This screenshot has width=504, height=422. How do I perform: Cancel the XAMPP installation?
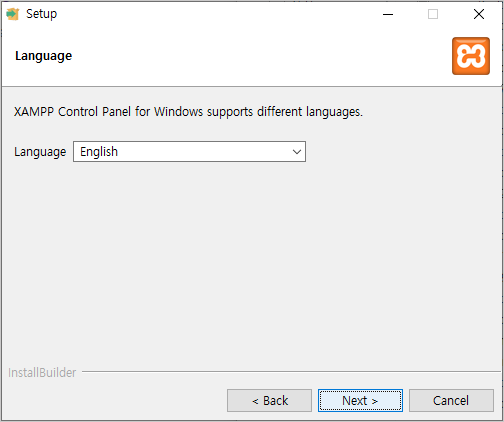point(451,400)
